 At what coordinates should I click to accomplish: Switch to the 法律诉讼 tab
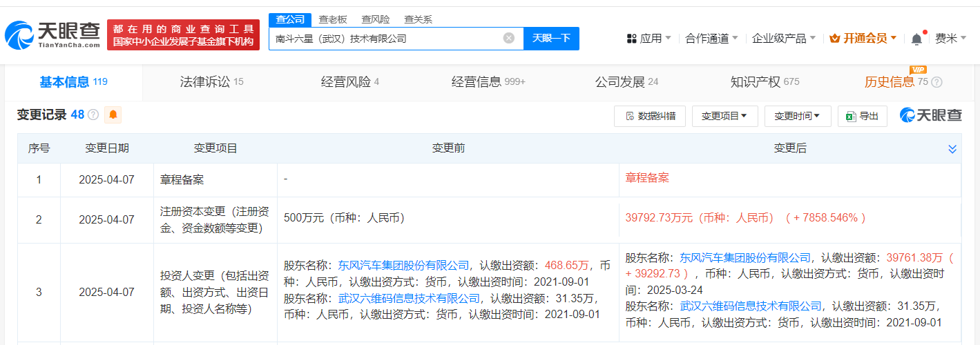pyautogui.click(x=211, y=82)
